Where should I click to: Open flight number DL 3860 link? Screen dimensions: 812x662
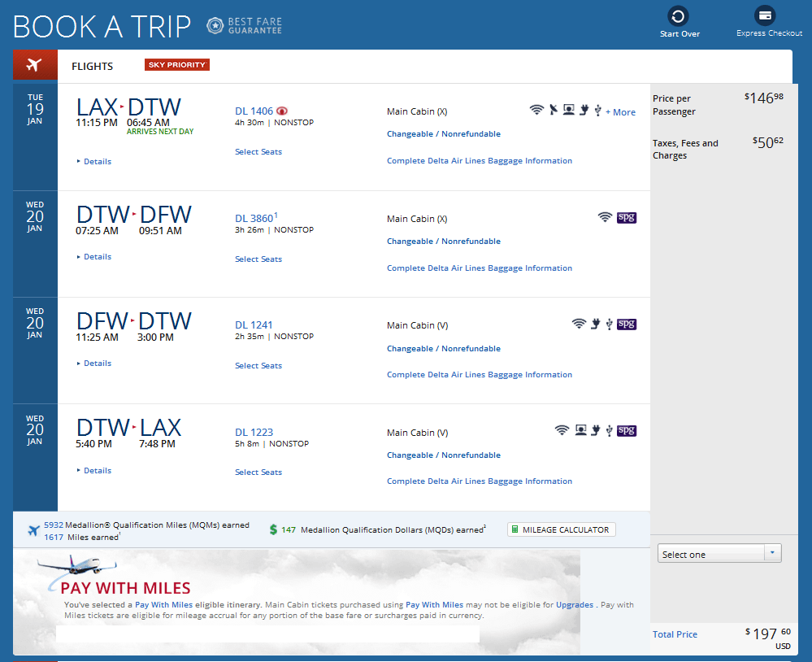[254, 219]
